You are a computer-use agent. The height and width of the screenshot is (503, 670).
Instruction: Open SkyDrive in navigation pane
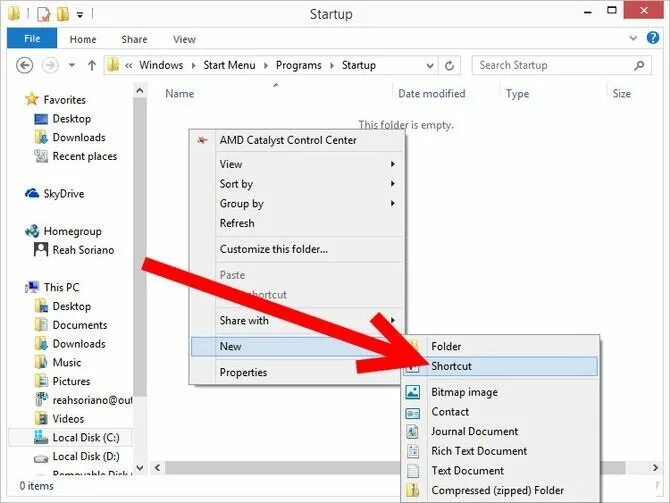click(x=55, y=194)
